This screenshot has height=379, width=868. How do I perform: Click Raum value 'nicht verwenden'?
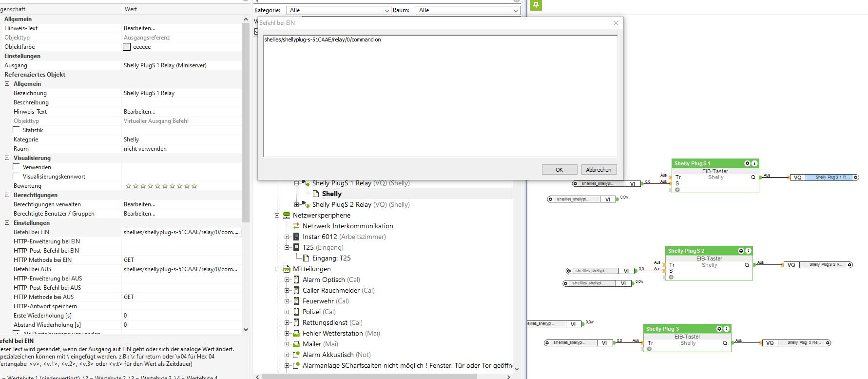point(145,149)
